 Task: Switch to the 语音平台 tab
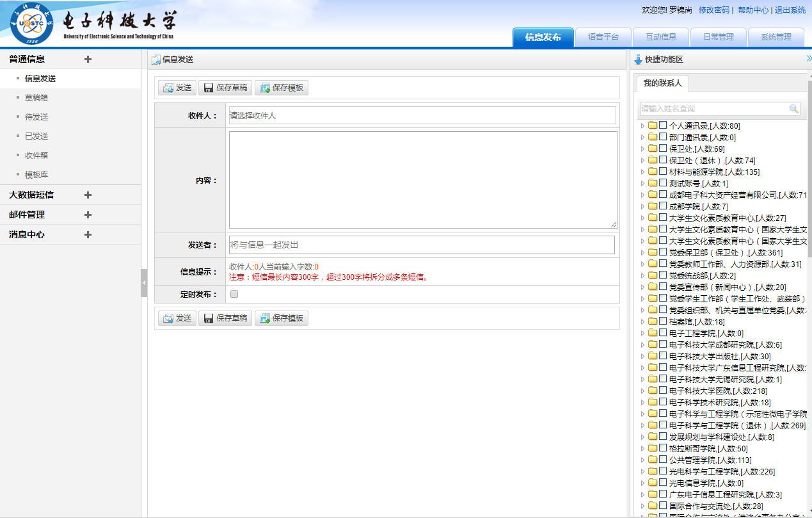click(603, 37)
